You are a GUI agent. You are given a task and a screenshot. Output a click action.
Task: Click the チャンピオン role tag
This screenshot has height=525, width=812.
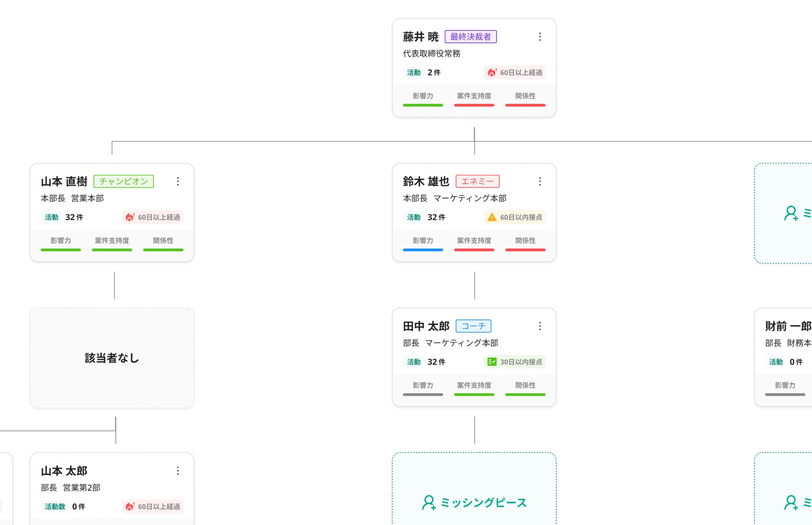(124, 182)
